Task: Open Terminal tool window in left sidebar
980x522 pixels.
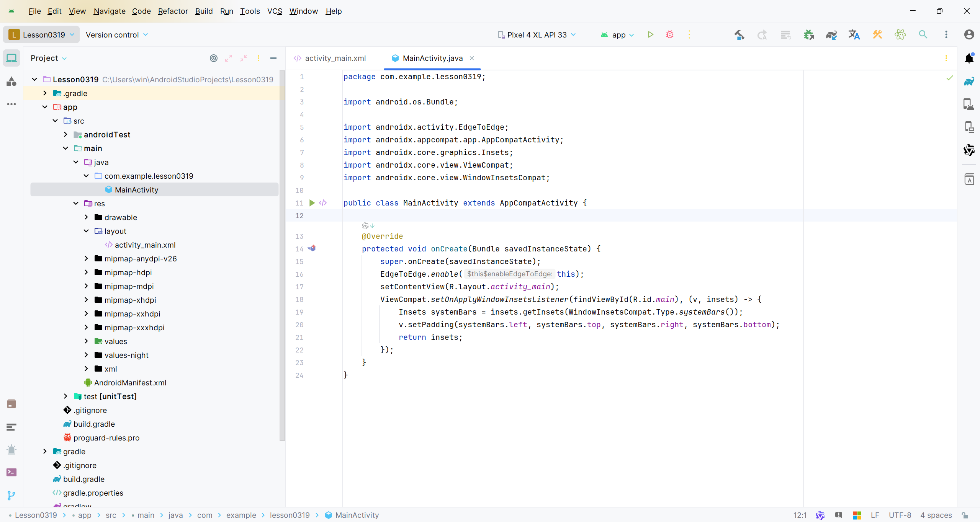Action: coord(11,472)
